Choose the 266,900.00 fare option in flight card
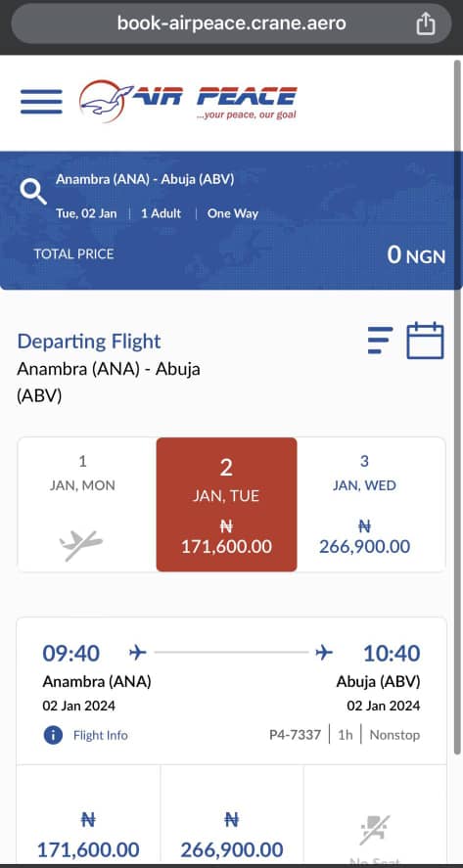Viewport: 463px width, 868px height. pyautogui.click(x=232, y=816)
